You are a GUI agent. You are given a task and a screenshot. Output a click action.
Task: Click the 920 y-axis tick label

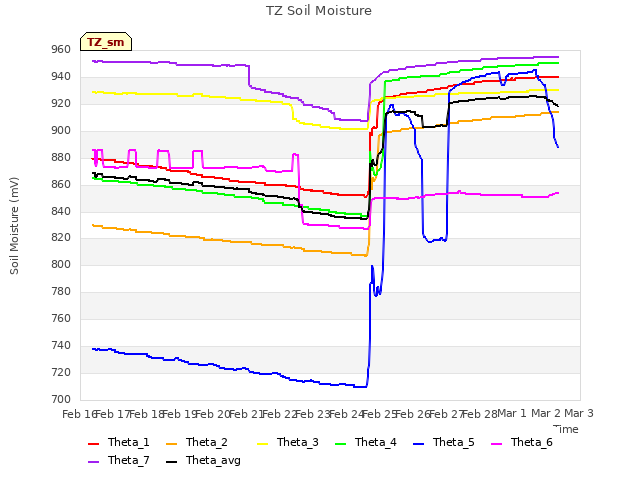(61, 104)
